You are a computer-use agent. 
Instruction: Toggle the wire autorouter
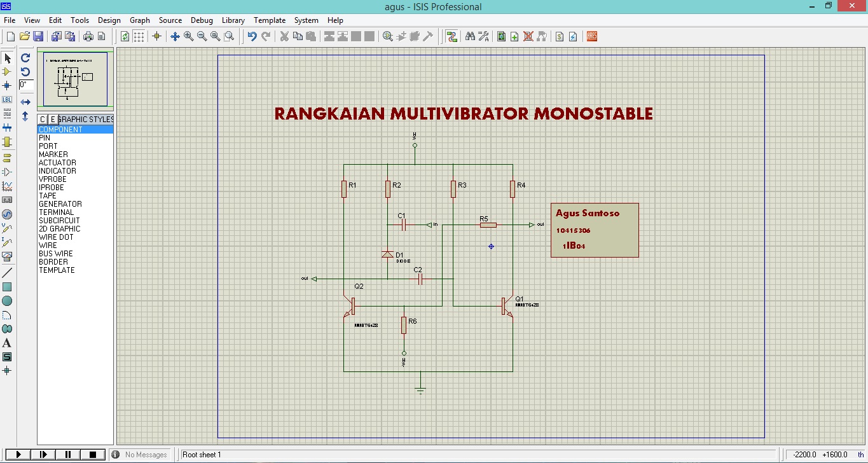click(x=452, y=36)
